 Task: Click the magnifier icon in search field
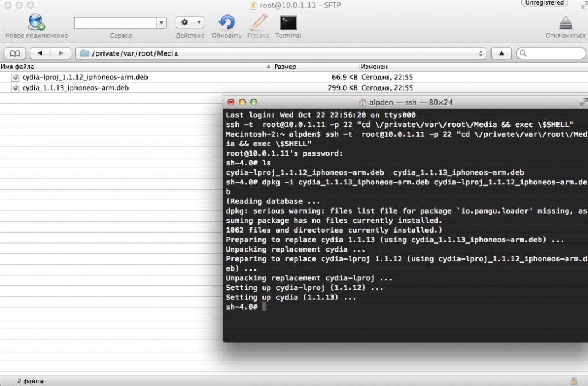coord(523,53)
